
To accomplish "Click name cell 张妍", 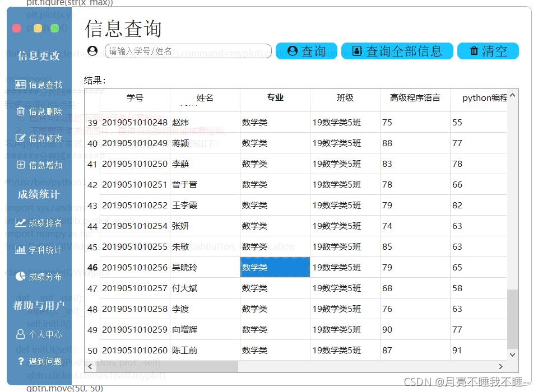I will (205, 226).
